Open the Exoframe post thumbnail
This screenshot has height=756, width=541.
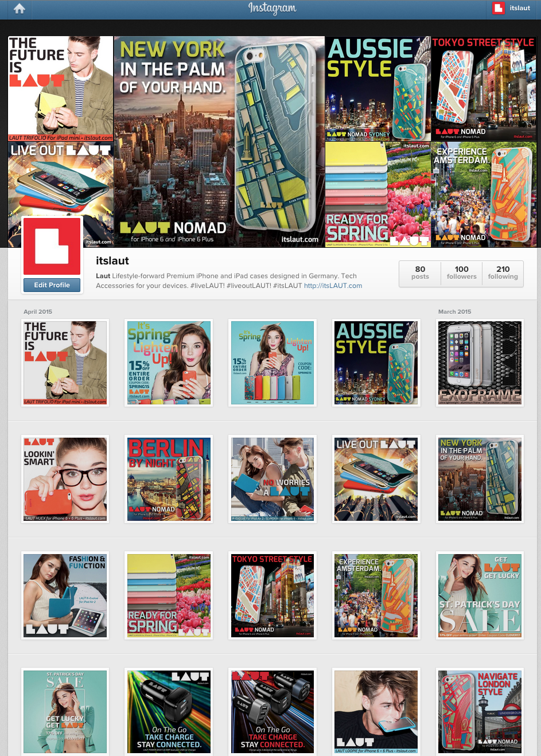pyautogui.click(x=480, y=363)
